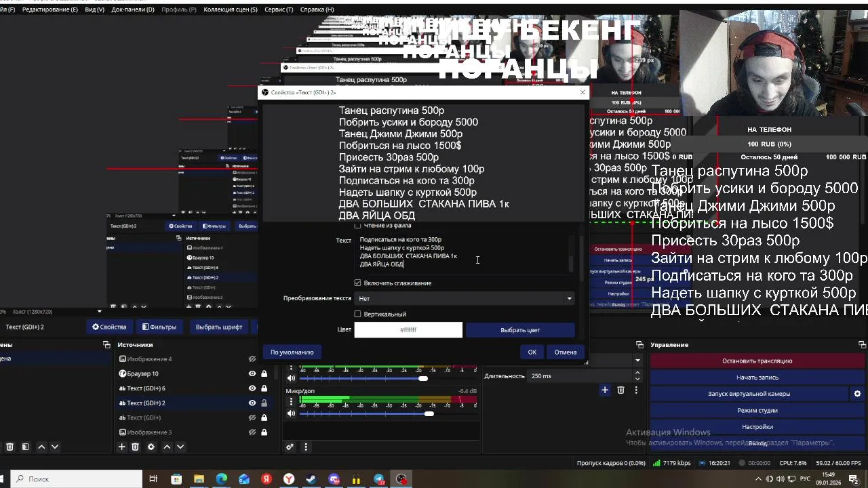This screenshot has width=868, height=488.
Task: Open Преобразование текста dropdown
Action: coord(465,298)
